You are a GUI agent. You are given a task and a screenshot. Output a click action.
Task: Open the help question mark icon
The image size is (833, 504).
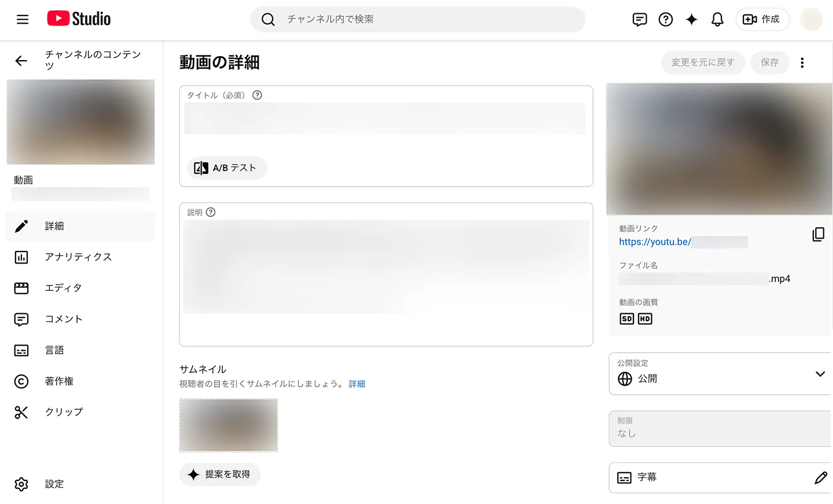(x=666, y=20)
